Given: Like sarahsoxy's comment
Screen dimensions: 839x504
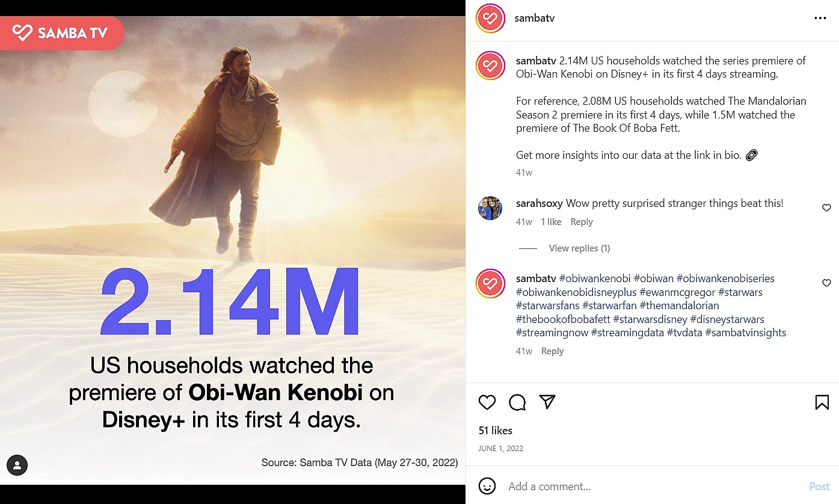Looking at the screenshot, I should coord(826,208).
